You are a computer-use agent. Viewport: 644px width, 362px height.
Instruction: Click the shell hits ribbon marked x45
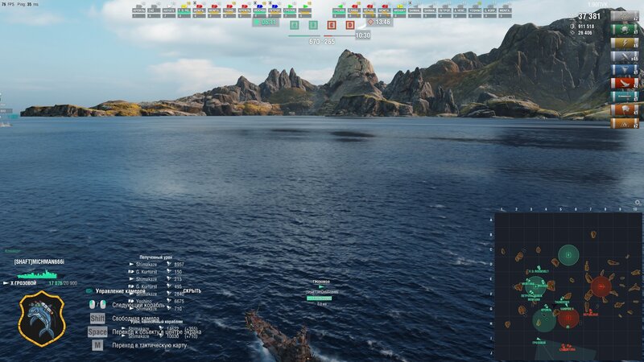point(625,56)
